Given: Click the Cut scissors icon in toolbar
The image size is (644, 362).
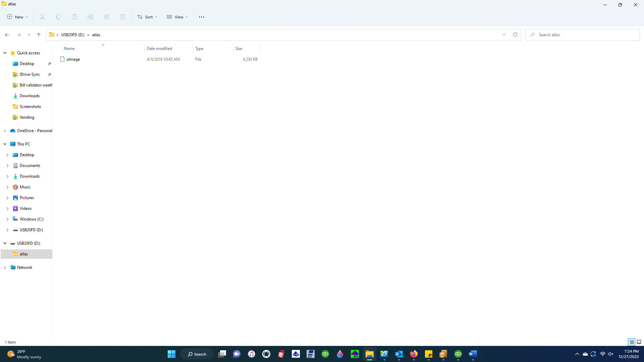Looking at the screenshot, I should [42, 17].
